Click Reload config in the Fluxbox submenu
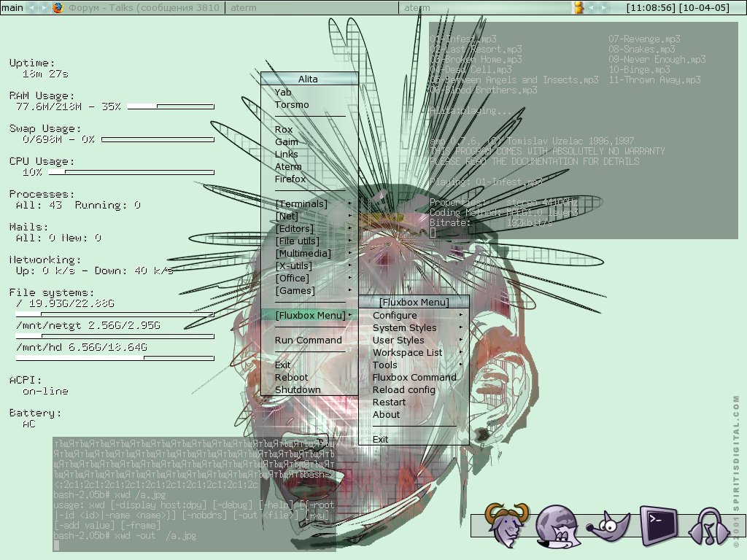The width and height of the screenshot is (747, 560). 414,389
